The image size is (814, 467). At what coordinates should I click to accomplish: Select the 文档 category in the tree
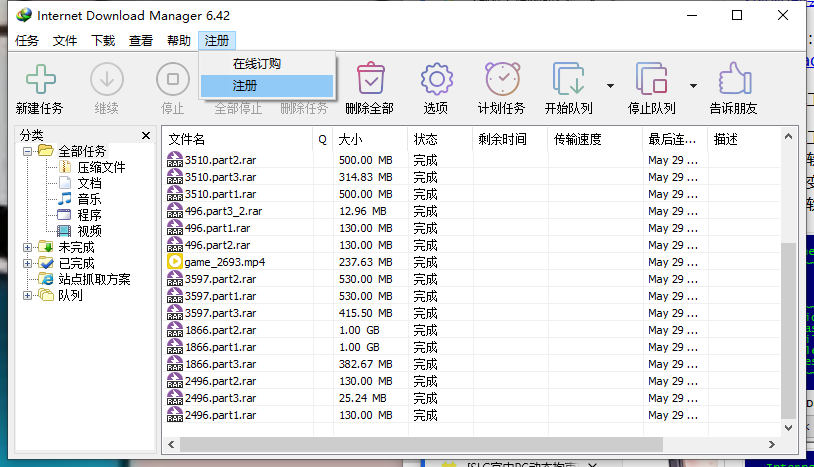(x=89, y=183)
